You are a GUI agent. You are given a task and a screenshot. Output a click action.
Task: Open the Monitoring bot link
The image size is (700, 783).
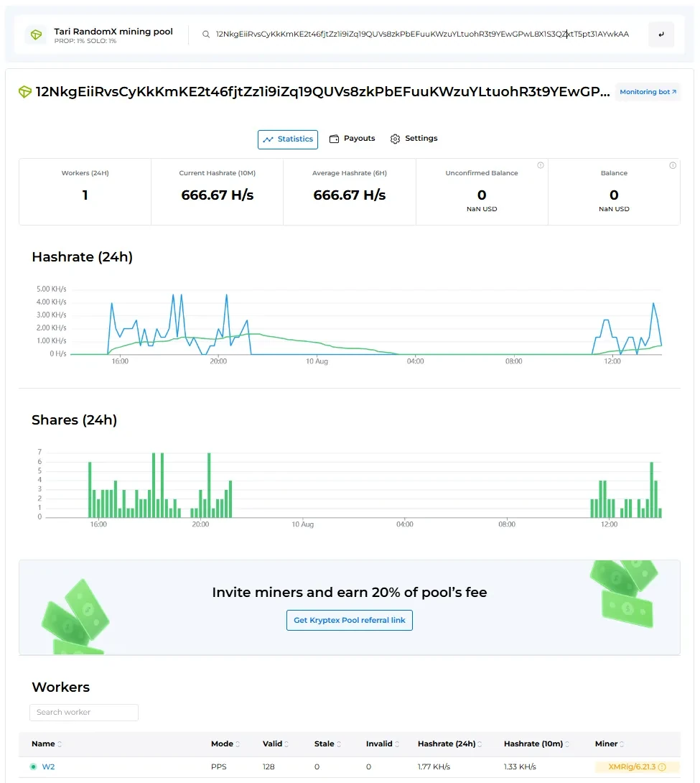pos(648,92)
